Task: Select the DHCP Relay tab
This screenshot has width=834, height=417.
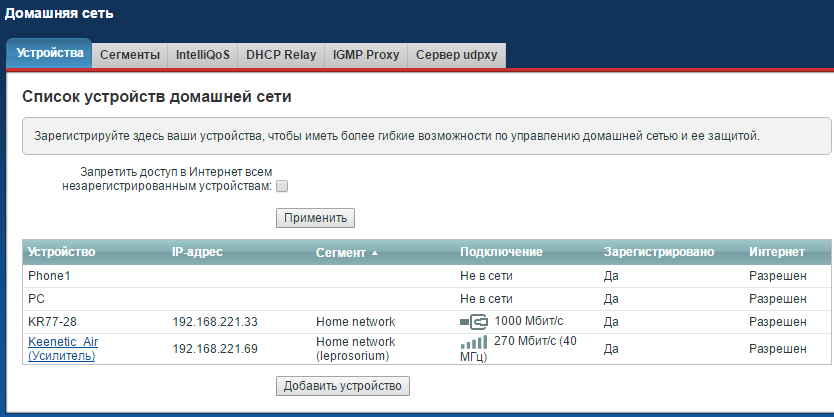Action: pyautogui.click(x=280, y=55)
